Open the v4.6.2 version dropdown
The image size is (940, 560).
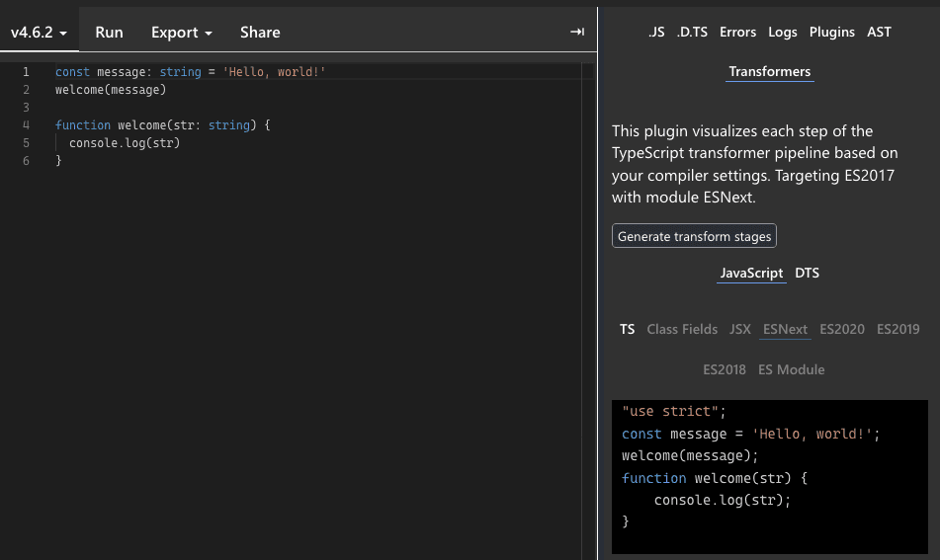[x=39, y=33]
